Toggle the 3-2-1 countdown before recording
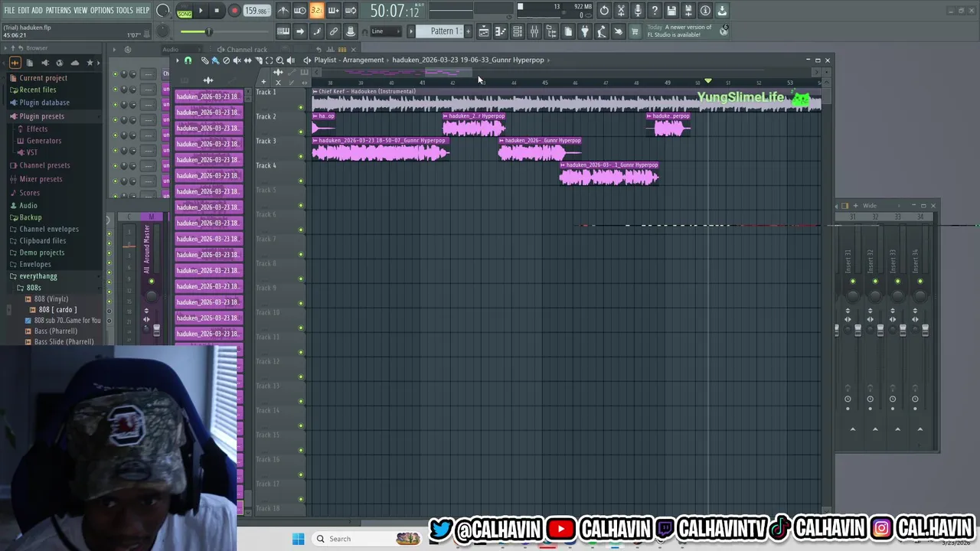 [316, 11]
